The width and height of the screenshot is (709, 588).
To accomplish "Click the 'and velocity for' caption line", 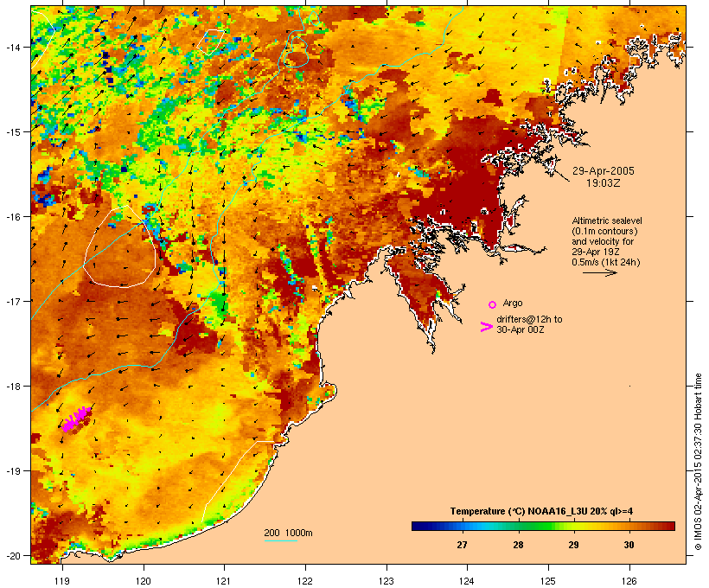I will 603,241.
